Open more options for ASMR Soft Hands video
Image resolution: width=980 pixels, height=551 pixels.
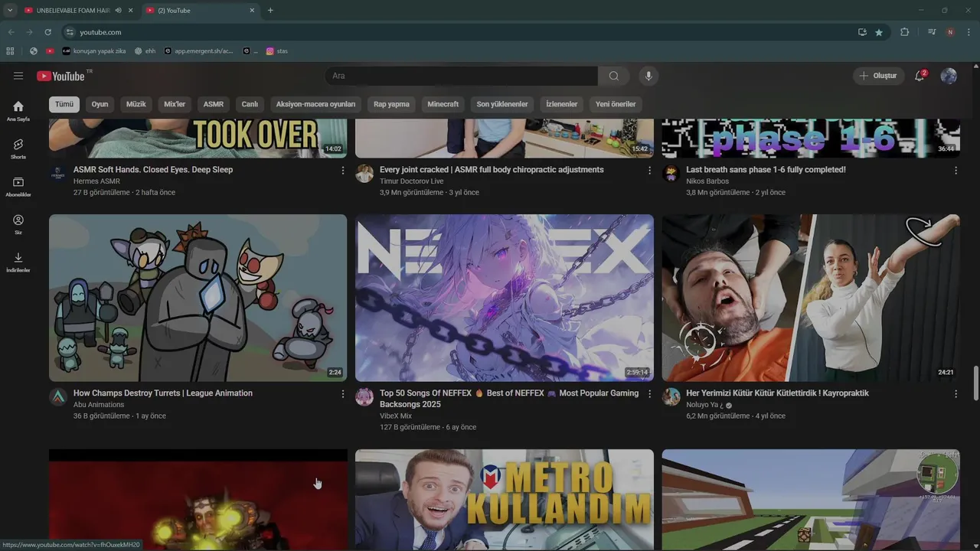tap(343, 171)
